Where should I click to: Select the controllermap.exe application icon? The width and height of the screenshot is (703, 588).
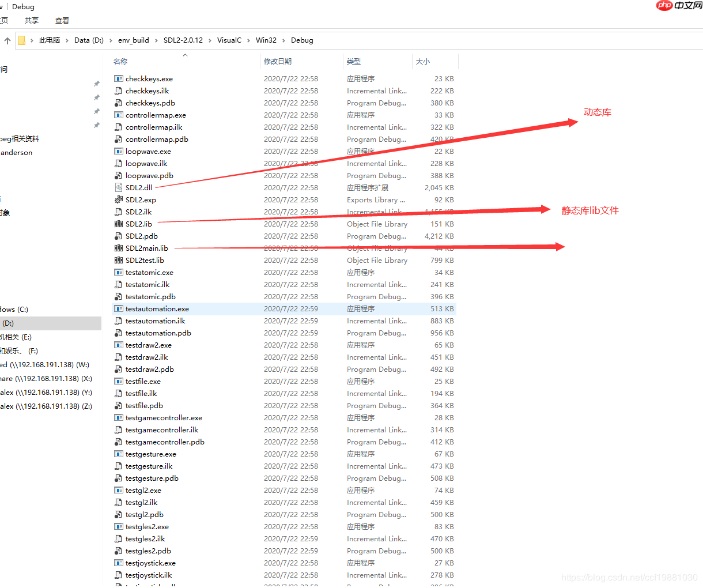point(118,115)
